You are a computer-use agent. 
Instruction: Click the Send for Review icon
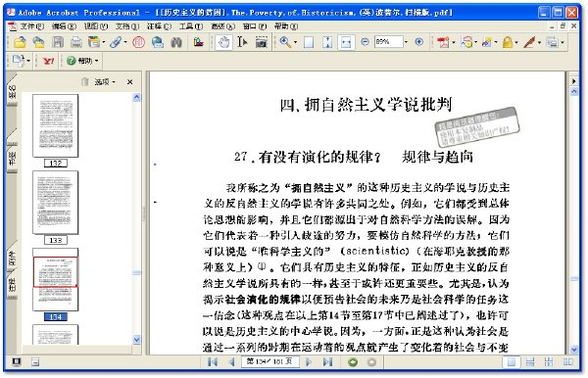coord(487,42)
